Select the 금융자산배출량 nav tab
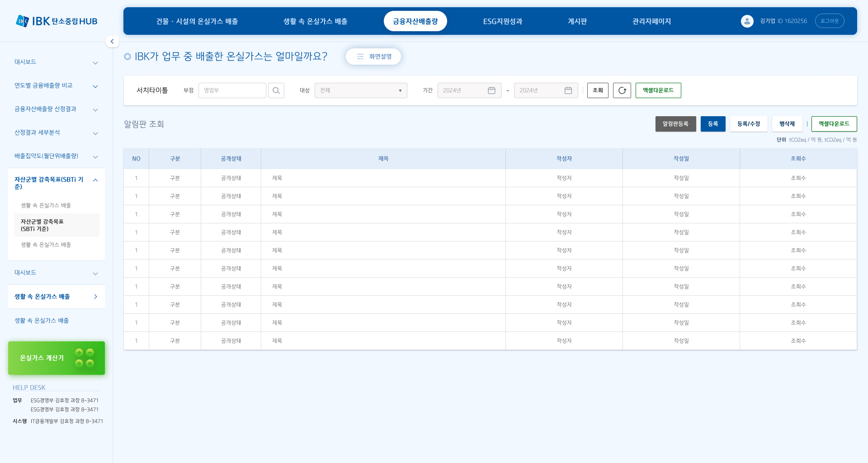 415,21
